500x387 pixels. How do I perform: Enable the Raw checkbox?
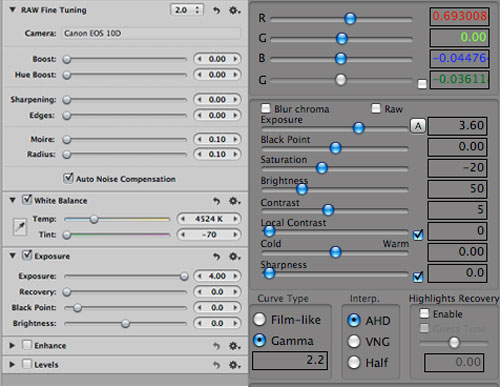pyautogui.click(x=376, y=108)
